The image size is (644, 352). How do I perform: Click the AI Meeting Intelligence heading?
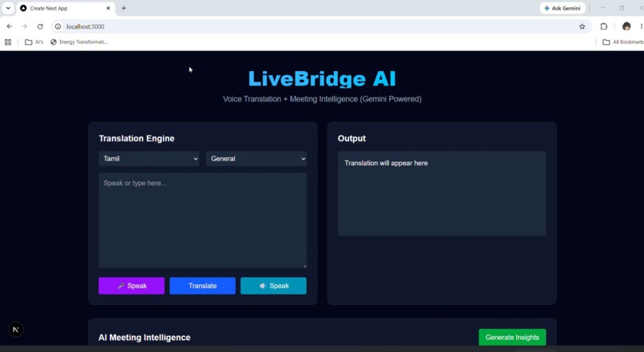144,337
